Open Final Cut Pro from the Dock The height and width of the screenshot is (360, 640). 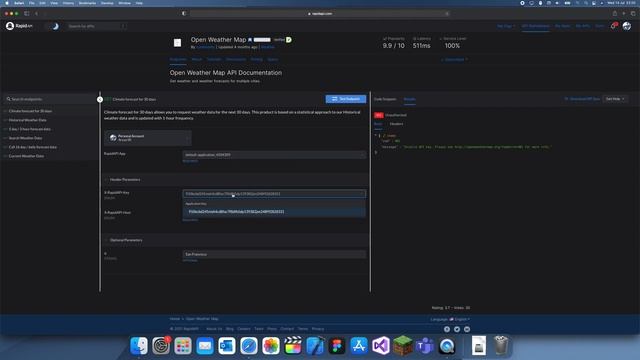(293, 346)
